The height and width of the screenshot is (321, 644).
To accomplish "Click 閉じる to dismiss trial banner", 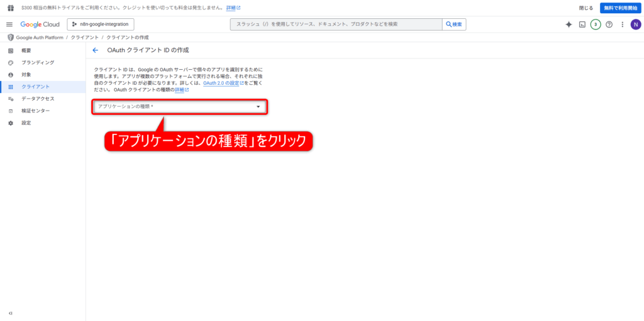I will click(x=586, y=8).
